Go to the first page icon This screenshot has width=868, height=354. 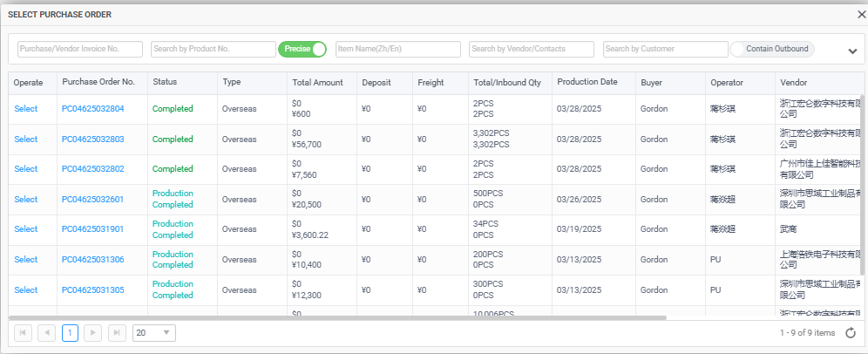23,333
